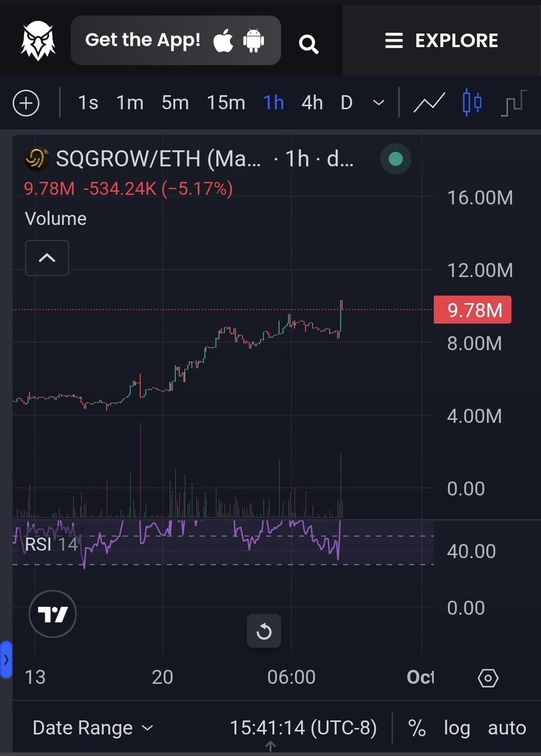541x756 pixels.
Task: Select the 5m timeframe
Action: [x=175, y=103]
